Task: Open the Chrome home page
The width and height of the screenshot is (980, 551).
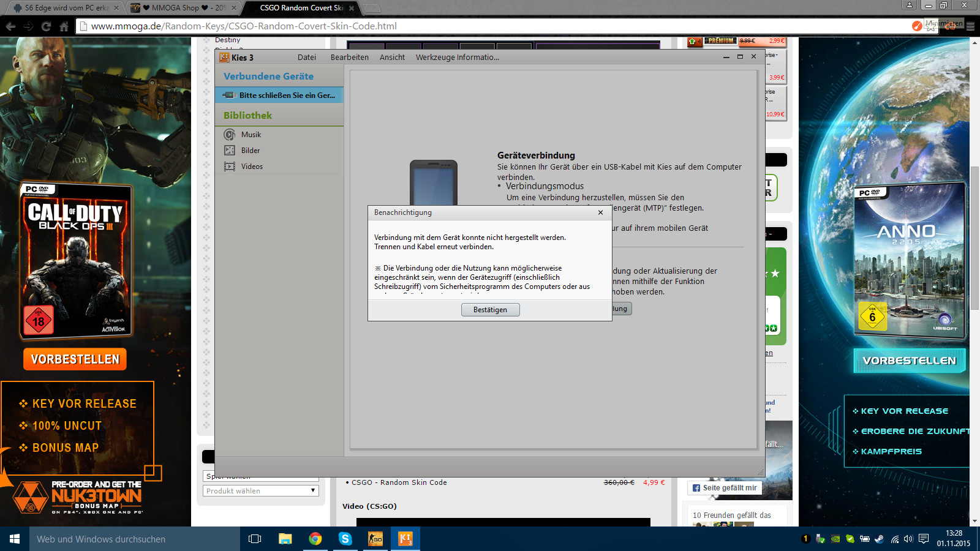Action: pos(64,26)
